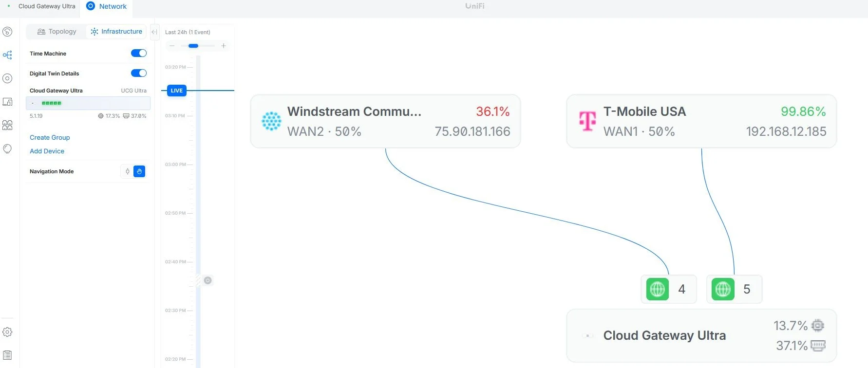Open the settings gear in the sidebar
Image resolution: width=868 pixels, height=368 pixels.
point(7,332)
